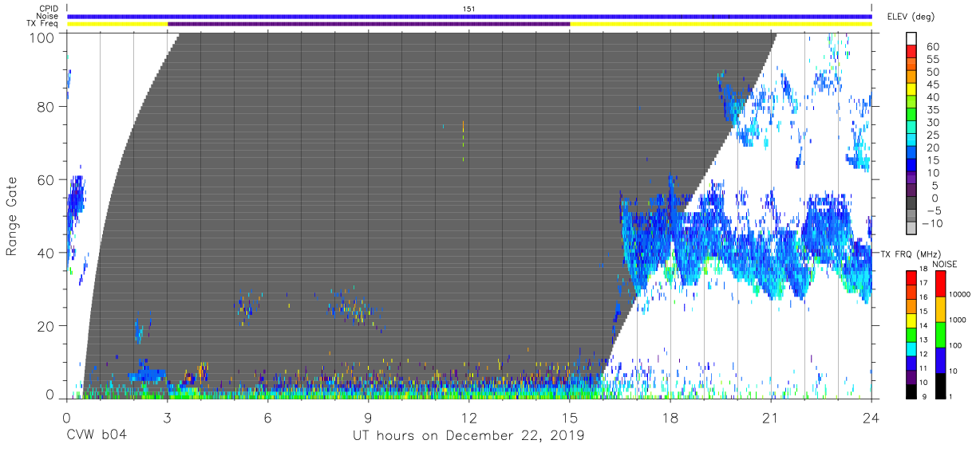This screenshot has height=452, width=980.
Task: Click the 6 tick on the time axis
Action: point(268,417)
